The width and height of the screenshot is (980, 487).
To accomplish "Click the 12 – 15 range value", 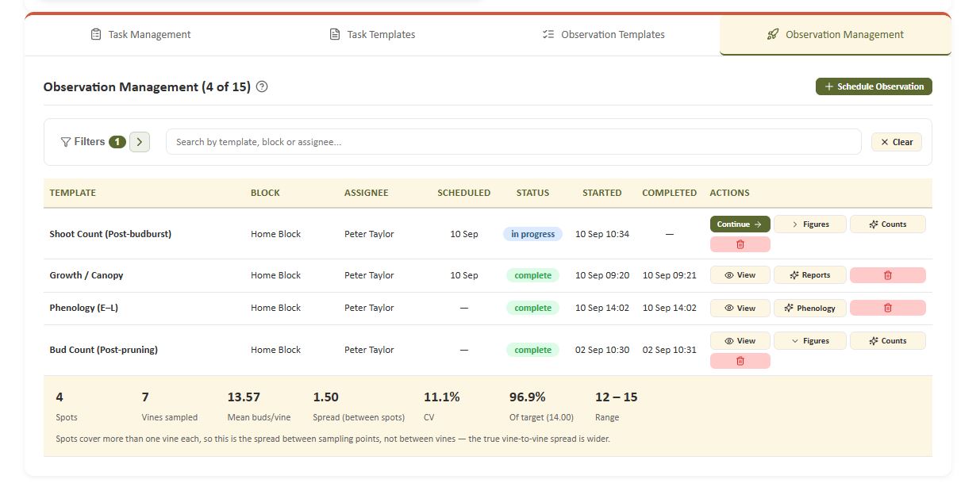I will [617, 397].
